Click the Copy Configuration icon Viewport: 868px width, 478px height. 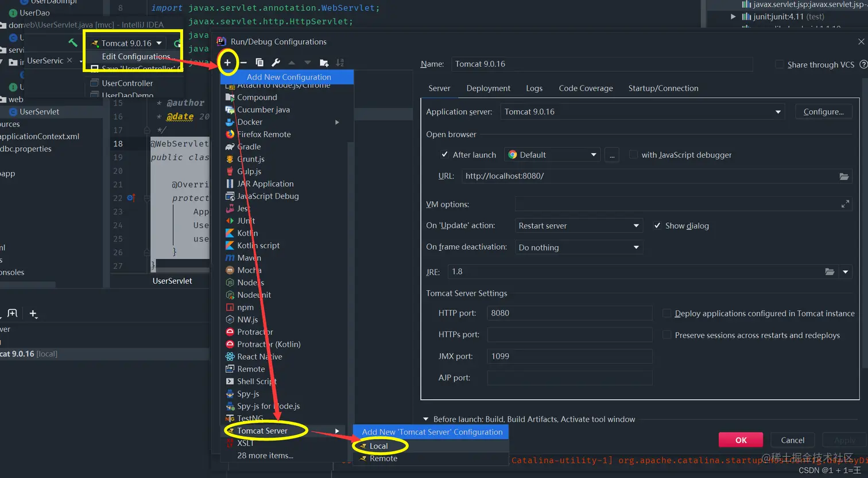pyautogui.click(x=259, y=63)
